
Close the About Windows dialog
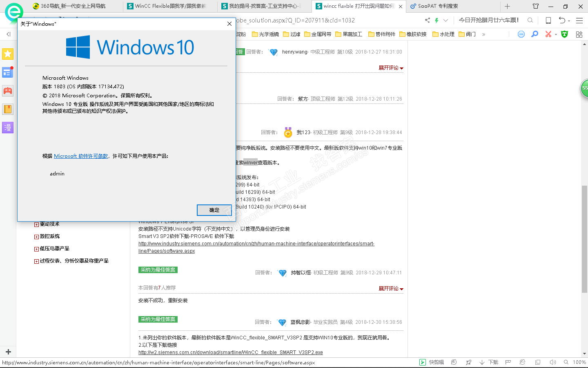[x=229, y=24]
